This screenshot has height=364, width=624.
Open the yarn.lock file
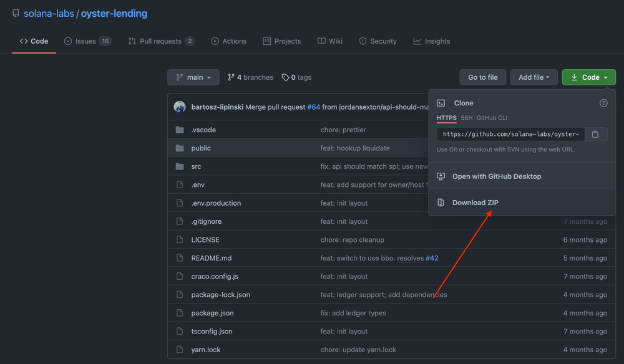(206, 349)
